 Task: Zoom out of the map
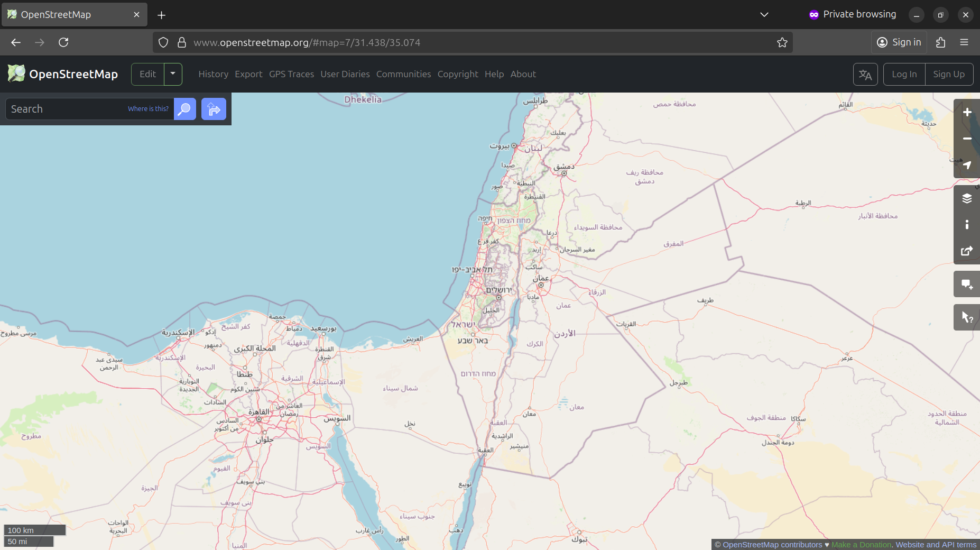pos(967,139)
